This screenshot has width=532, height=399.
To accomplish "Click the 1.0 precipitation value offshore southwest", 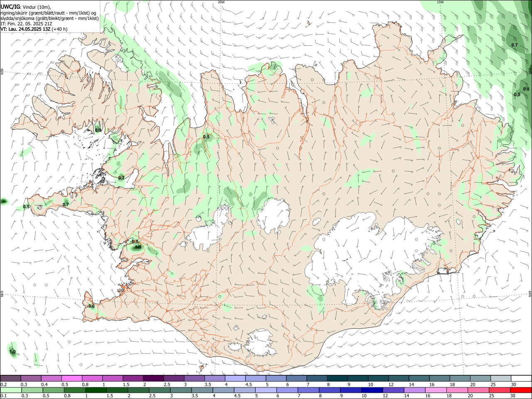I will [x=12, y=352].
